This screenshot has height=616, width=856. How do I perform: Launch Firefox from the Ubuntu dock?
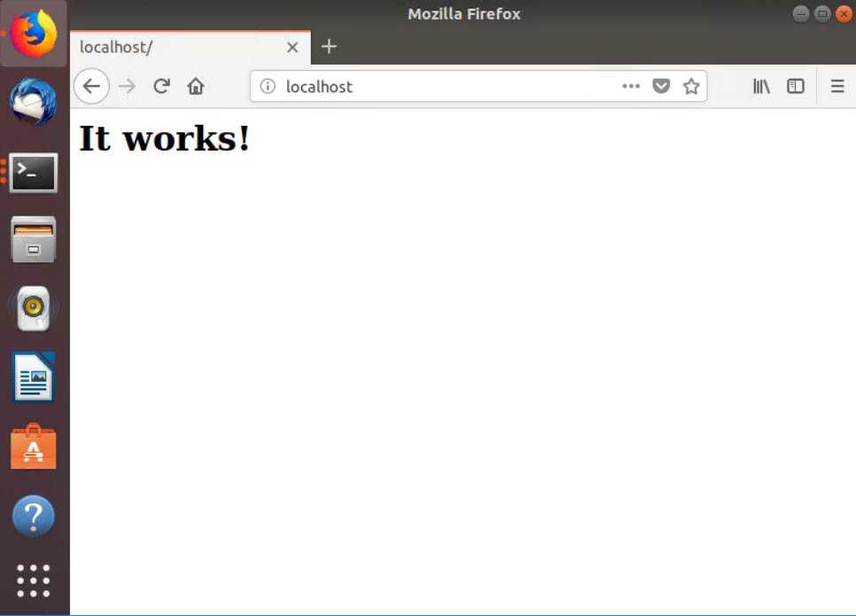[34, 34]
